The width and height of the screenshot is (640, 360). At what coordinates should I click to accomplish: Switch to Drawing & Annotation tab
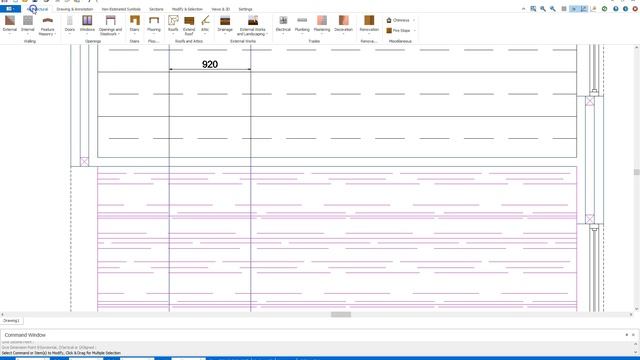pyautogui.click(x=75, y=9)
